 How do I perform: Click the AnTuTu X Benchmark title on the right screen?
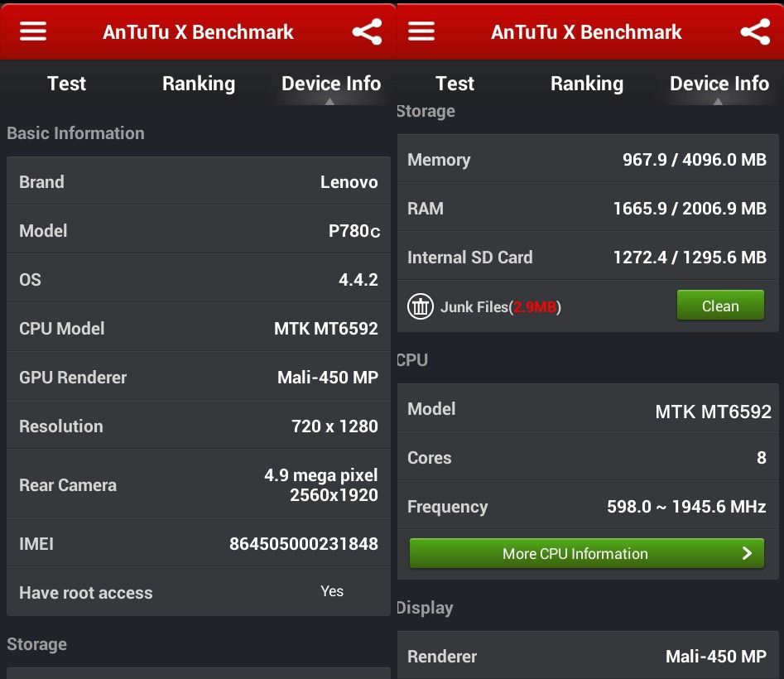586,32
